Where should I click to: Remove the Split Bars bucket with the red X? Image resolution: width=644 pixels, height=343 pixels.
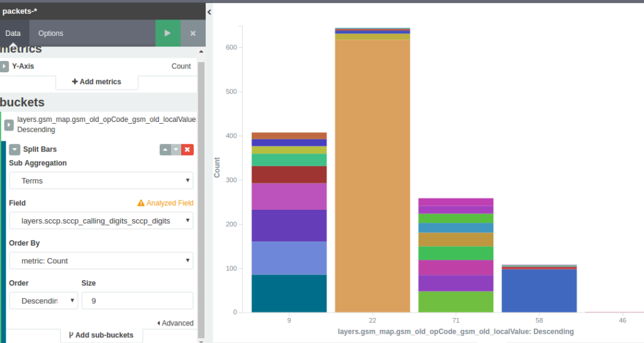tap(187, 150)
